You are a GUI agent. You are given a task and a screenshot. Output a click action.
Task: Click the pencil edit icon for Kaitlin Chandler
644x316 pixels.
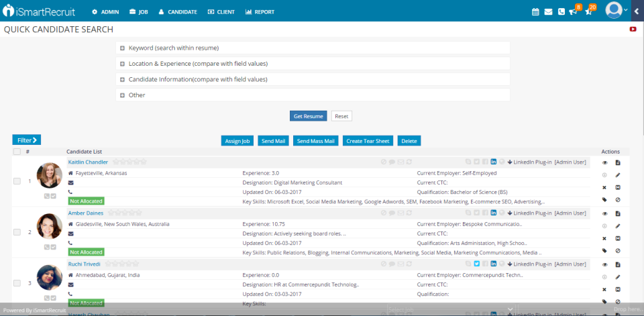click(x=618, y=174)
